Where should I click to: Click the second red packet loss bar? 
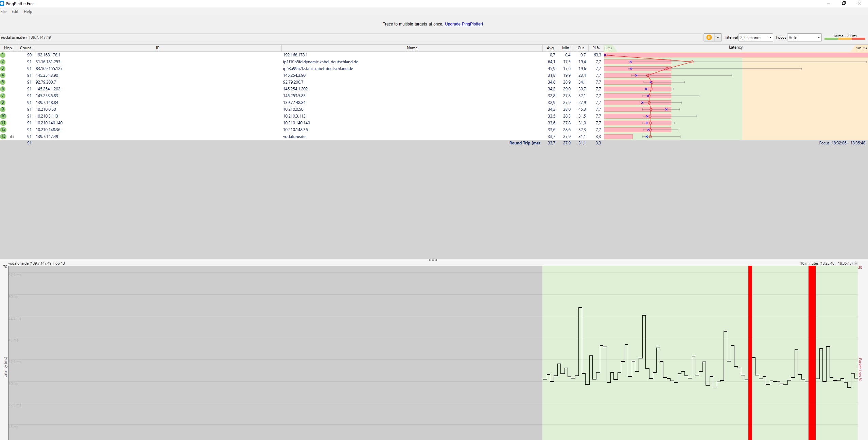pos(812,353)
